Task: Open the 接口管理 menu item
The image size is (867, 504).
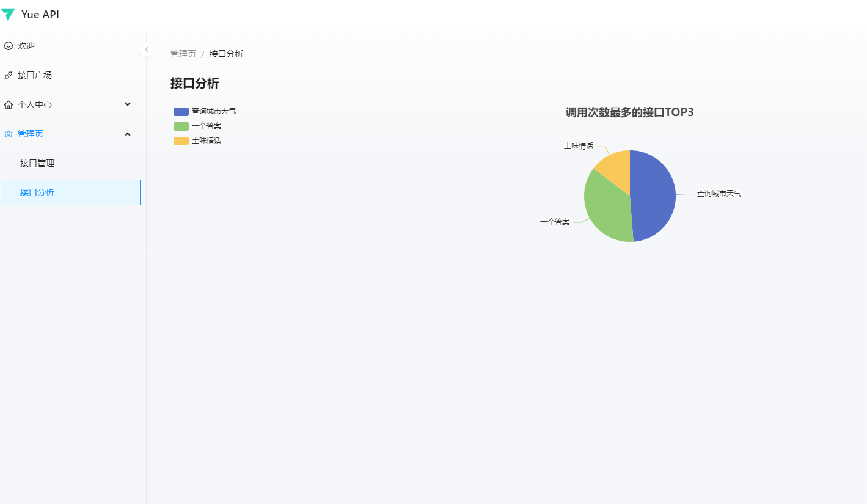Action: tap(37, 163)
